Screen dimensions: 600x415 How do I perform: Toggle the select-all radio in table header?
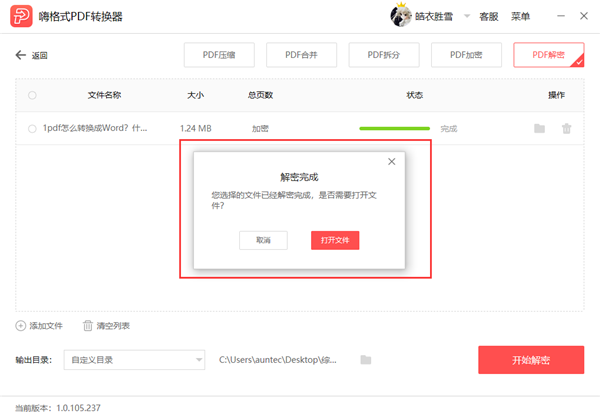click(x=32, y=95)
